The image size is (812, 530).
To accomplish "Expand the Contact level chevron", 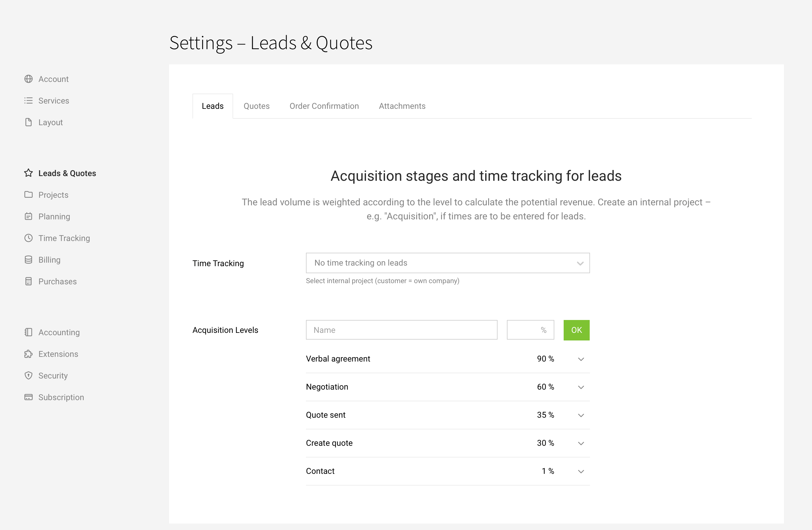I will pyautogui.click(x=581, y=471).
